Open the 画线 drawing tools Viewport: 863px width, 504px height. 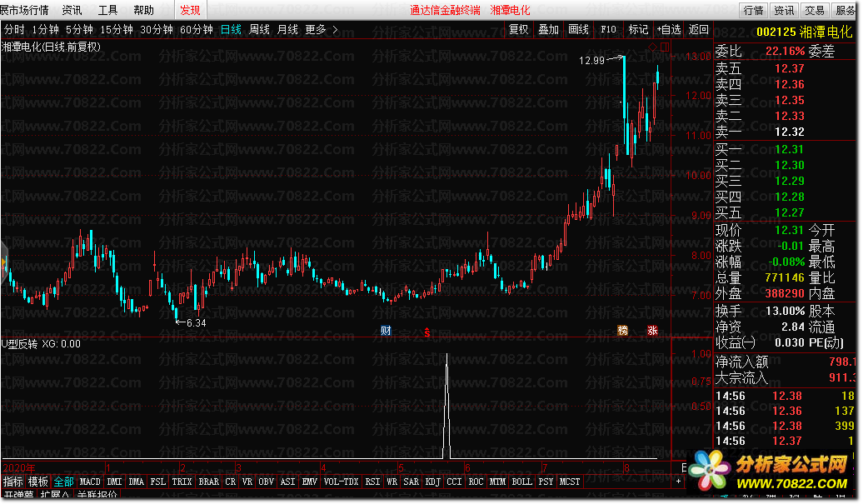click(578, 30)
